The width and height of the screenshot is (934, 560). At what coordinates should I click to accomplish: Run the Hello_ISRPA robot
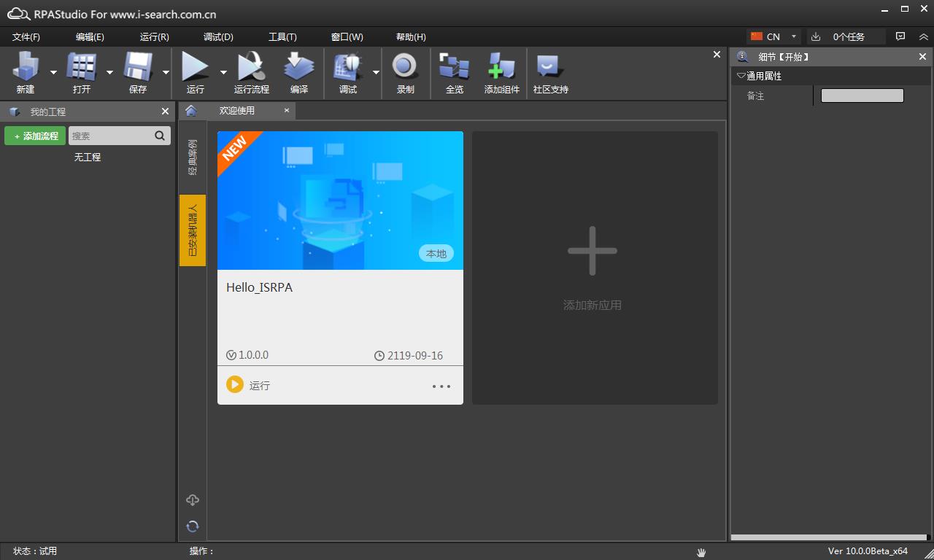click(235, 384)
